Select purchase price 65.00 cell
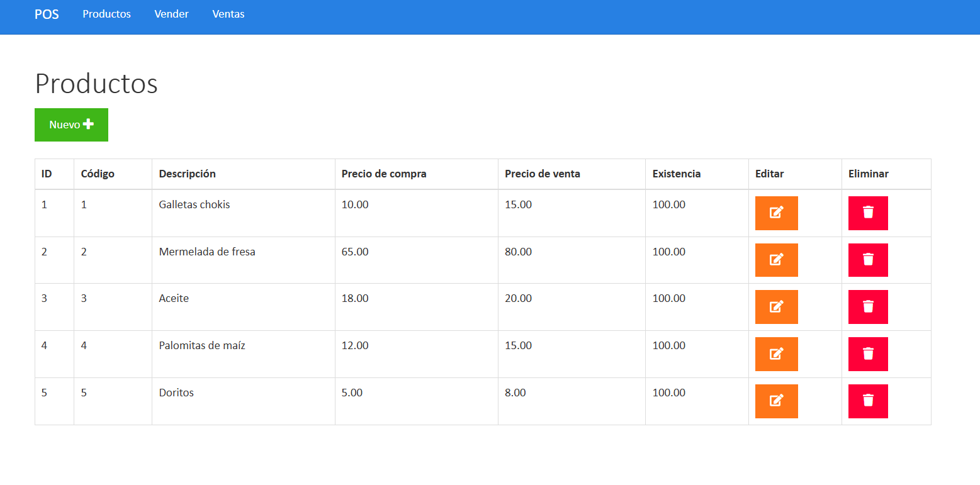 click(x=416, y=260)
